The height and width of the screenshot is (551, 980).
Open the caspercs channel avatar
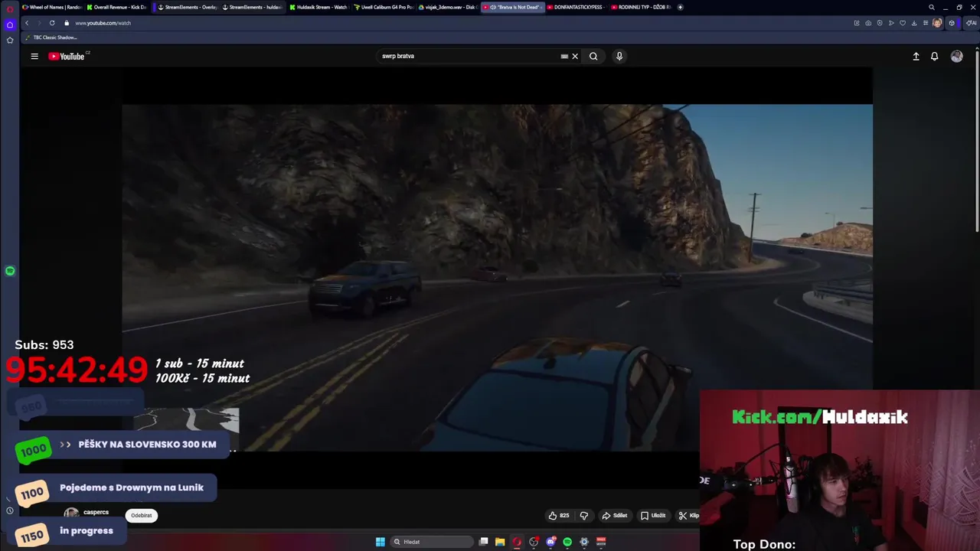pyautogui.click(x=71, y=514)
